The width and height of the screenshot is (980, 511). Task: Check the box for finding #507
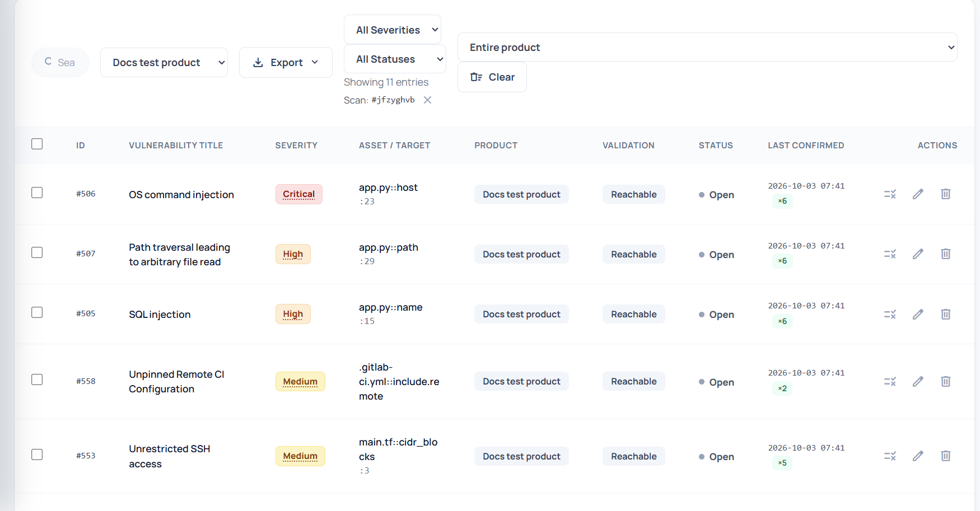37,252
